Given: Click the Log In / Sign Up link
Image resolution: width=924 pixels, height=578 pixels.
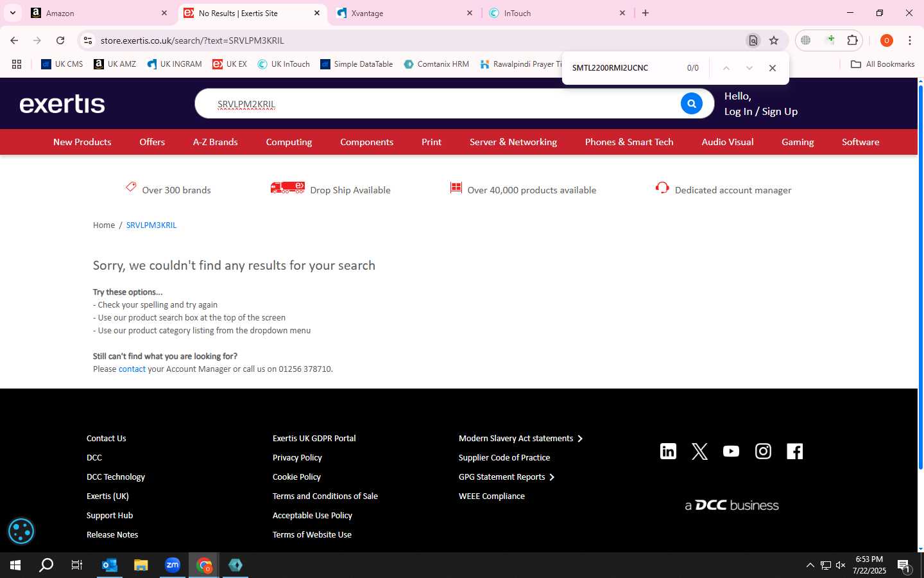Looking at the screenshot, I should pos(761,112).
